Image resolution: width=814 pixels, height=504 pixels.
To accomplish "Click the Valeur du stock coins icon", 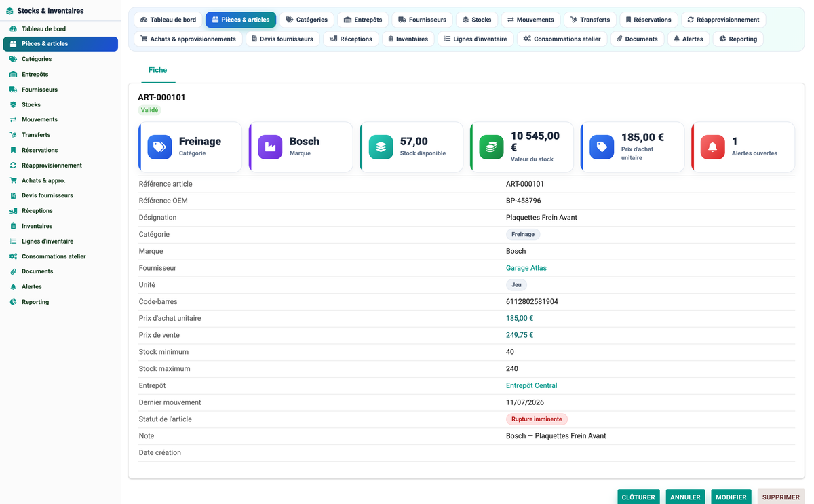I will 491,147.
